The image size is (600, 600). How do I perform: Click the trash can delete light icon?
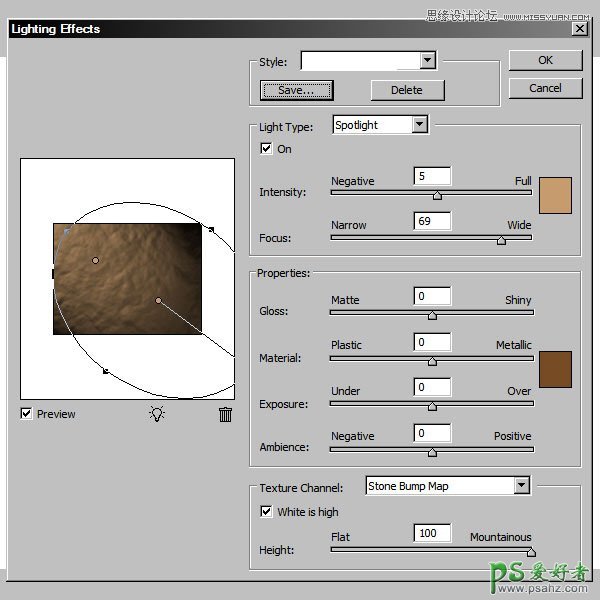(x=226, y=414)
